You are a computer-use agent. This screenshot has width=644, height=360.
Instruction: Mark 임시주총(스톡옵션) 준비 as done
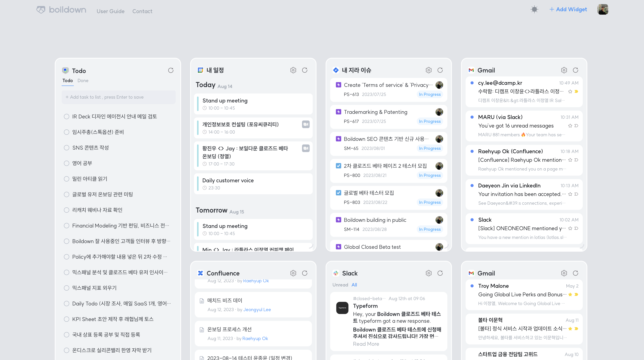coord(67,132)
